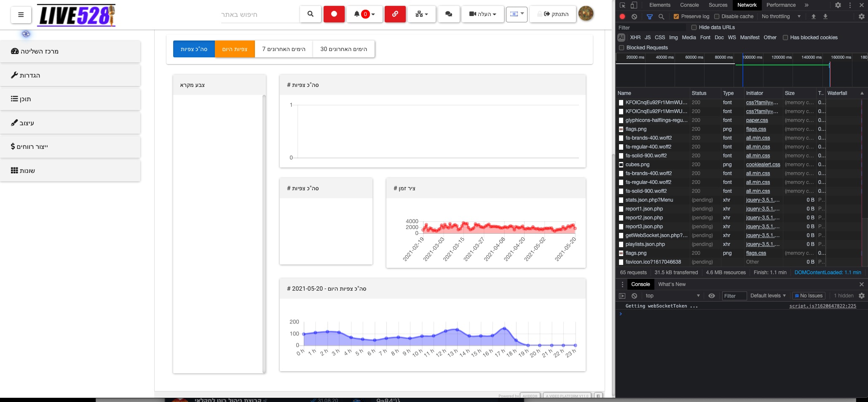Open script.js source link in console
The height and width of the screenshot is (402, 868).
[x=822, y=306]
